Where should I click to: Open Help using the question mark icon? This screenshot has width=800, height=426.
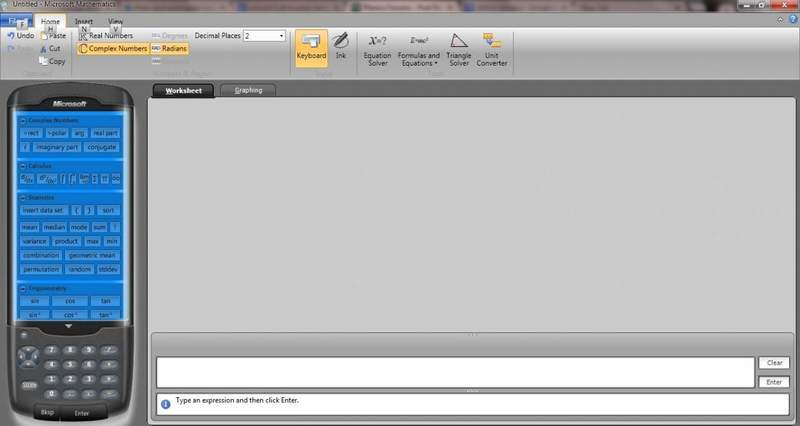coord(793,19)
